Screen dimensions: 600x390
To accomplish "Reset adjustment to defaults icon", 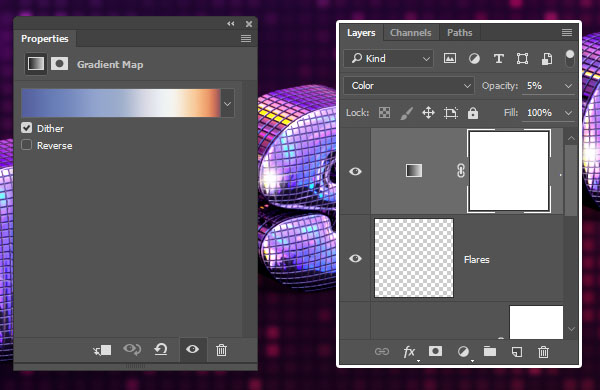I will pos(161,349).
